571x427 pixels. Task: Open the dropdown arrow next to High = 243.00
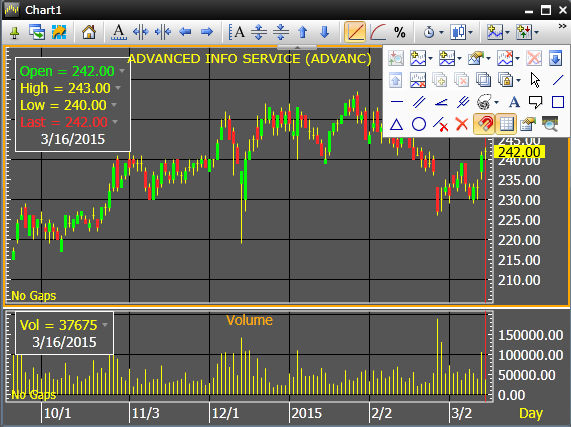click(118, 88)
